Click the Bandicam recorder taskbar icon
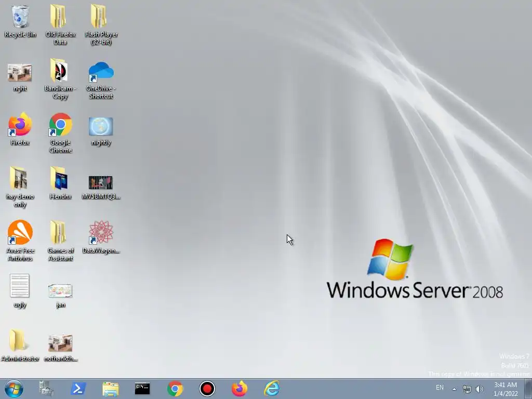The width and height of the screenshot is (532, 399). point(207,389)
